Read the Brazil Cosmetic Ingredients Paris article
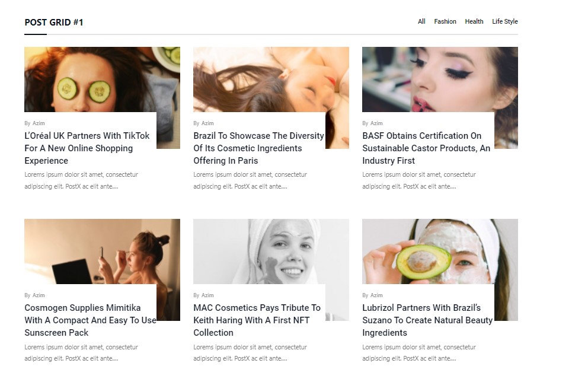Image resolution: width=588 pixels, height=382 pixels. pyautogui.click(x=258, y=148)
